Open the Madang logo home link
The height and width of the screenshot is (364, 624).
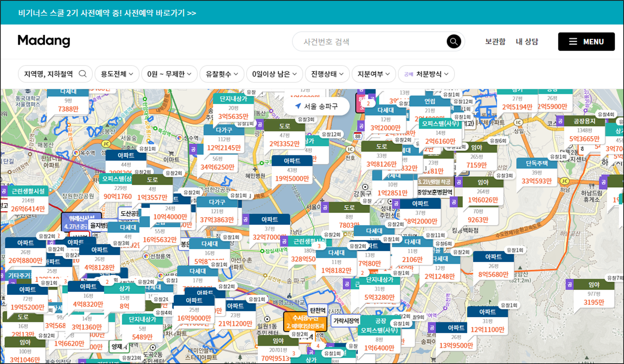click(x=44, y=41)
